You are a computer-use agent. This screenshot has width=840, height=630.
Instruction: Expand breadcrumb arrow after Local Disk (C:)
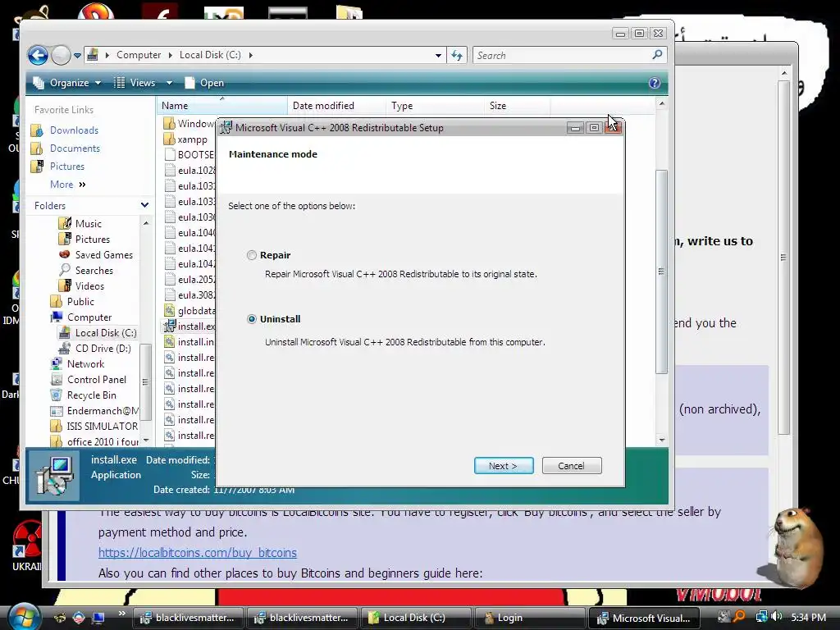(x=250, y=55)
